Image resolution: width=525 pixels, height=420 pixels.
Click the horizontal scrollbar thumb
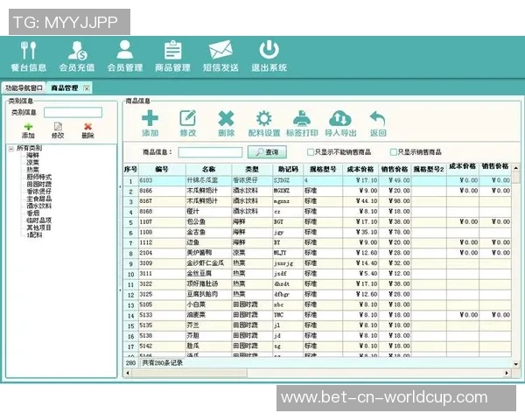tap(189, 373)
